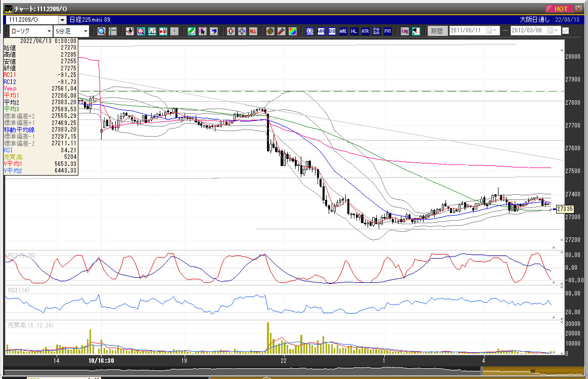Toggle the PVT pivot indicator

pyautogui.click(x=388, y=31)
